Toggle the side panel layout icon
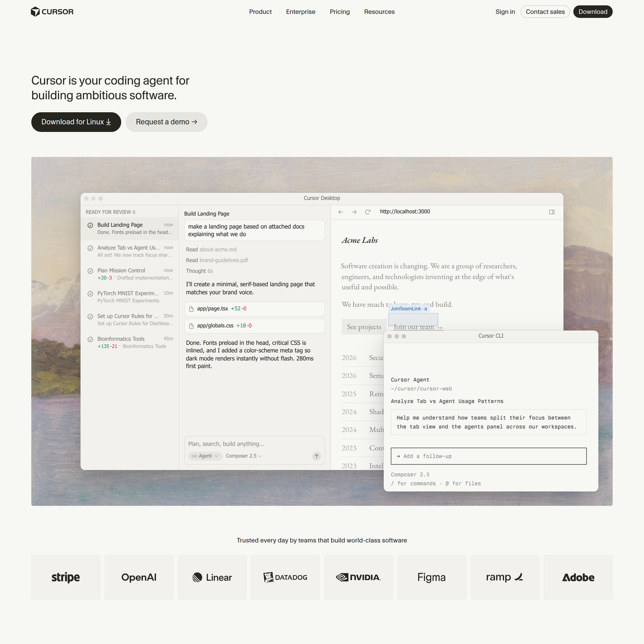 552,212
